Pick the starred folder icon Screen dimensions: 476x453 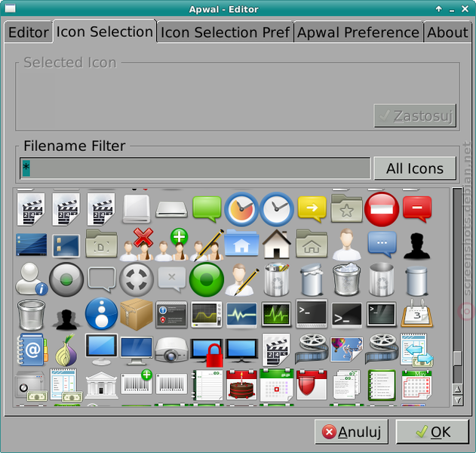coord(347,209)
